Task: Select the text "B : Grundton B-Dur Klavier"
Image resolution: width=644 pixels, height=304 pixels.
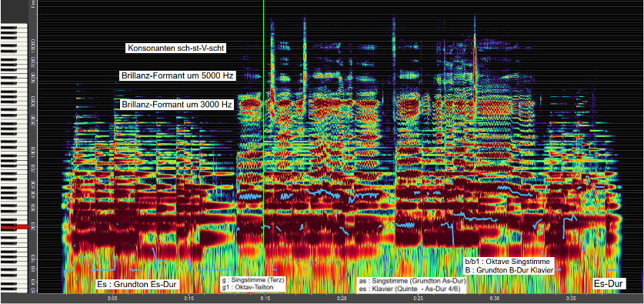Action: pos(509,270)
